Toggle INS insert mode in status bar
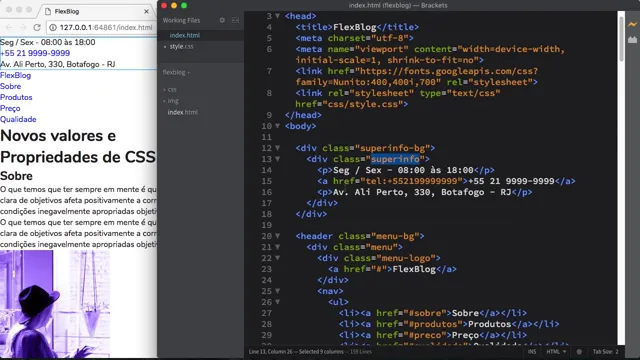Screen dimensions: 640x360 click(x=532, y=351)
